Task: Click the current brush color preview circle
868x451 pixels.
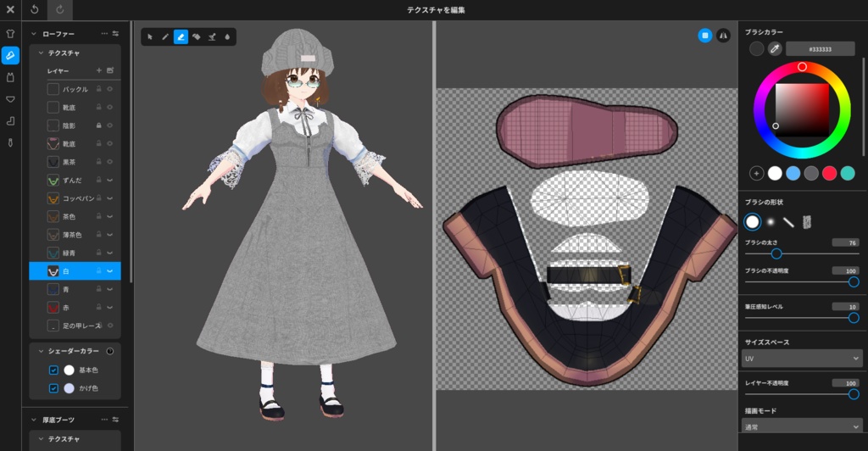Action: click(756, 48)
